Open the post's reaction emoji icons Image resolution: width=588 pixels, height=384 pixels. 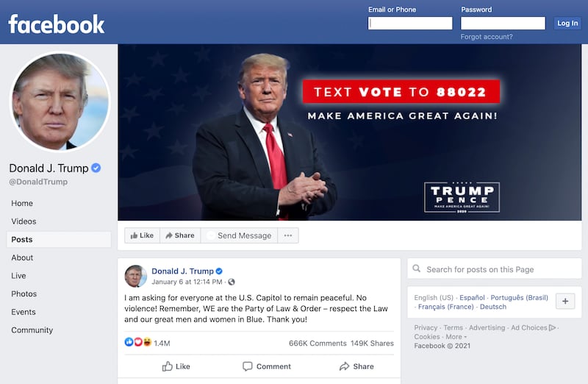pyautogui.click(x=137, y=342)
